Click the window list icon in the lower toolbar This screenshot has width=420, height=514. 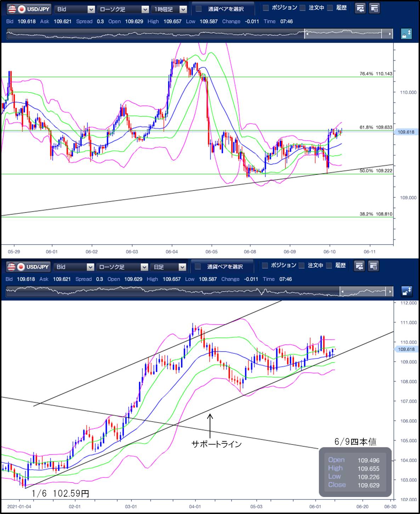(x=374, y=266)
